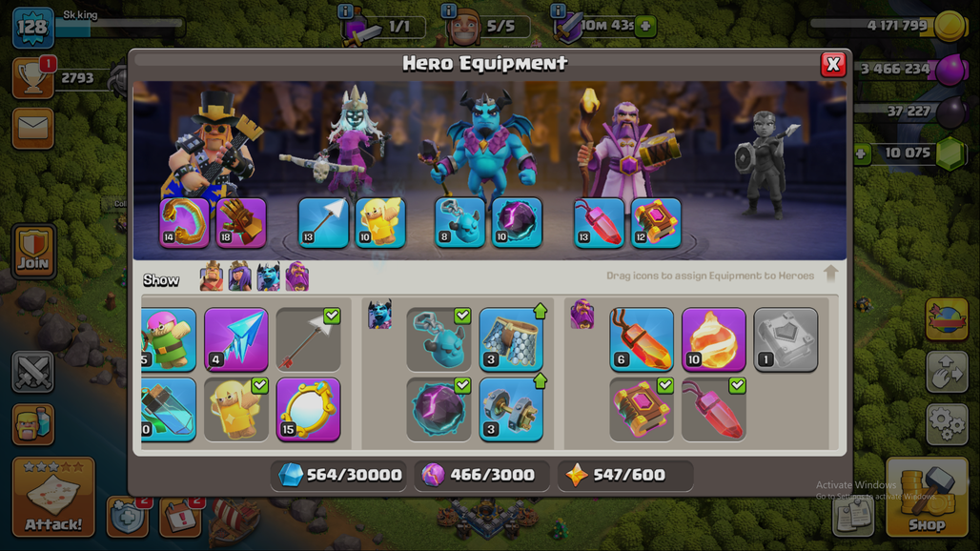The width and height of the screenshot is (980, 551).
Task: Choose the Life Gem equipment, level 6
Action: [642, 339]
